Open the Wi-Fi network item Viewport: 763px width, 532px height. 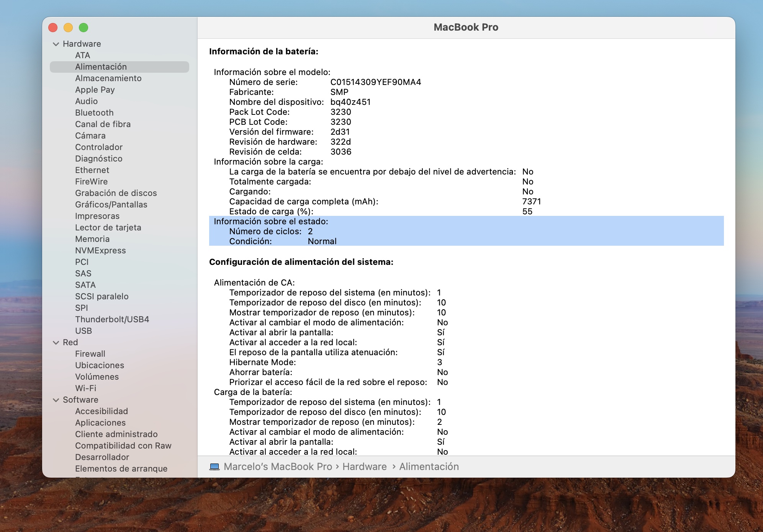click(86, 388)
